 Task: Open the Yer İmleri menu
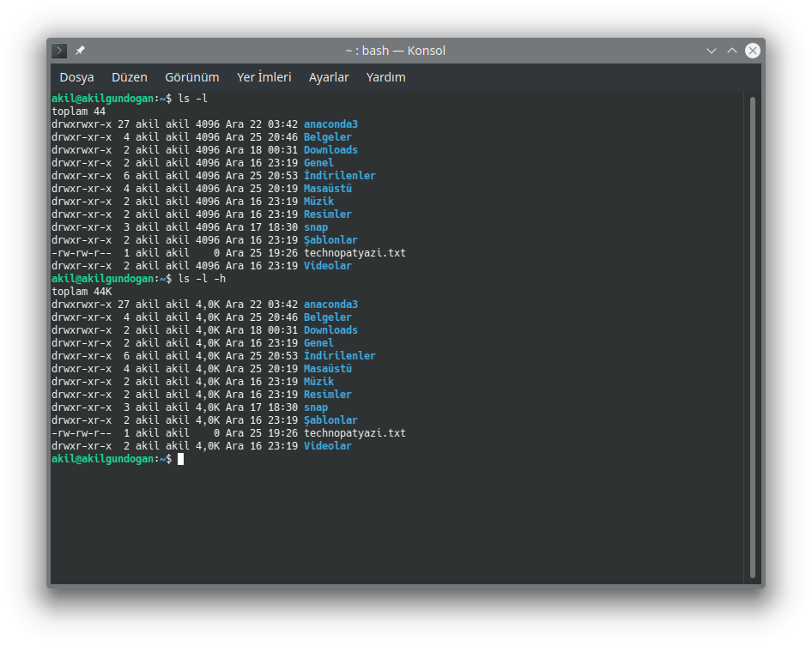pyautogui.click(x=264, y=77)
